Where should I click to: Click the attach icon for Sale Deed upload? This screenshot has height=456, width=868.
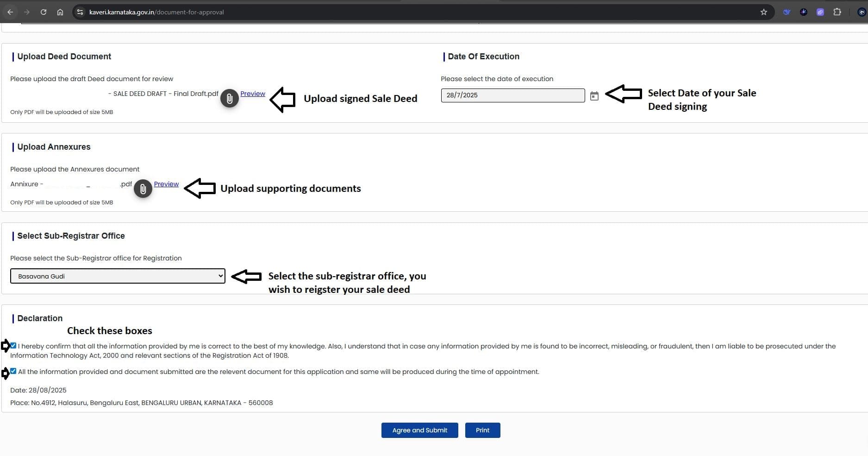point(229,98)
